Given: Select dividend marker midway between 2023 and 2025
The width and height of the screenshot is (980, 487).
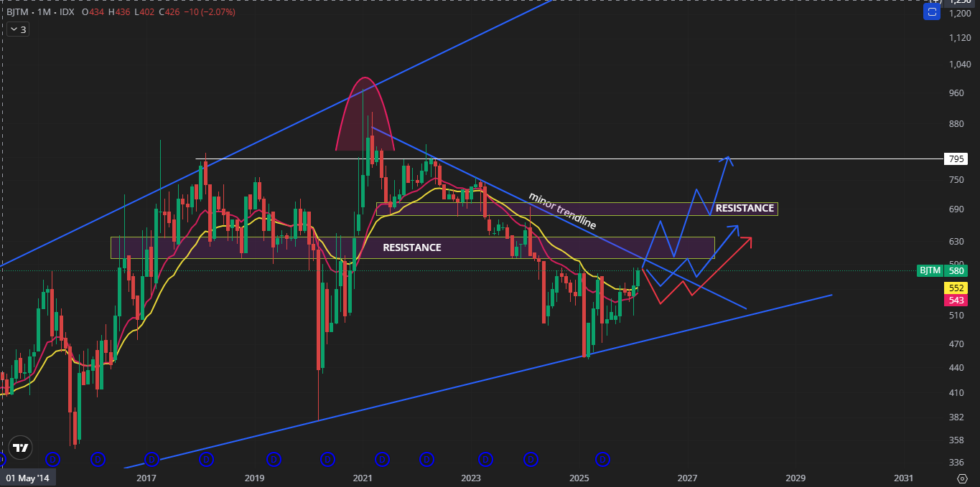Looking at the screenshot, I should pos(531,458).
